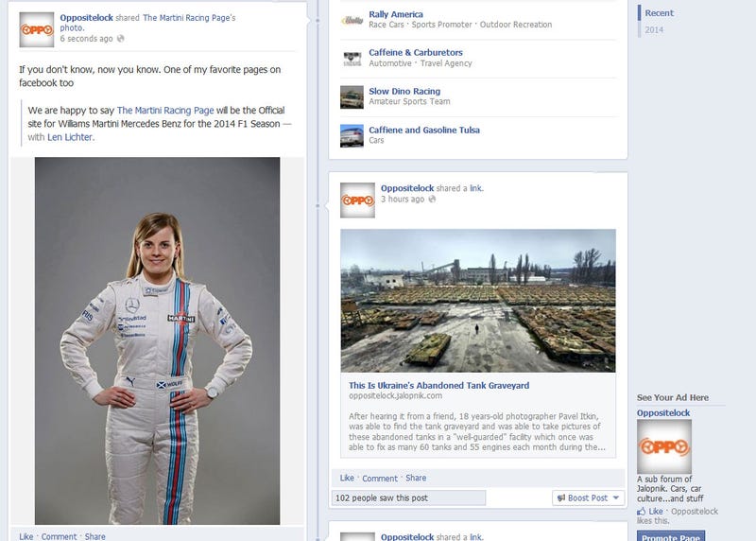Viewport: 756px width, 541px height.
Task: Open Rally America page logo icon
Action: point(352,20)
